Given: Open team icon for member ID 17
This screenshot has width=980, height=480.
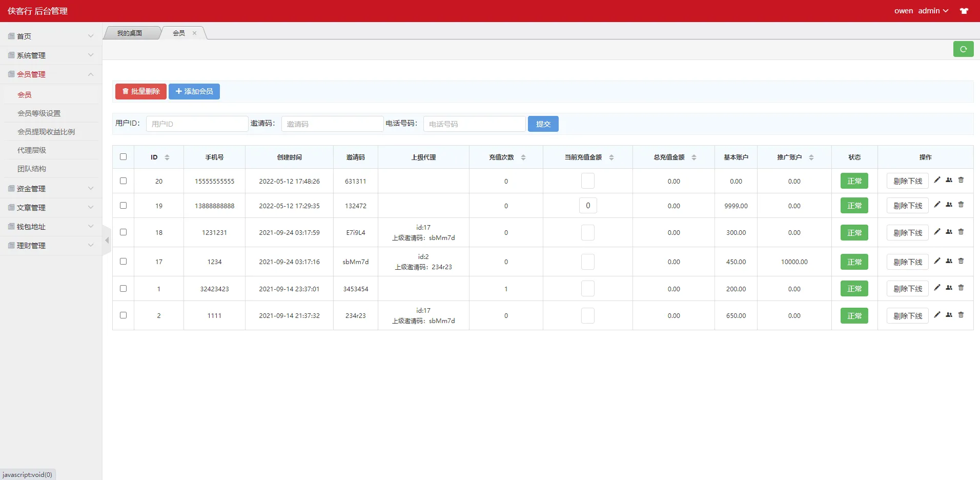Looking at the screenshot, I should coord(949,261).
